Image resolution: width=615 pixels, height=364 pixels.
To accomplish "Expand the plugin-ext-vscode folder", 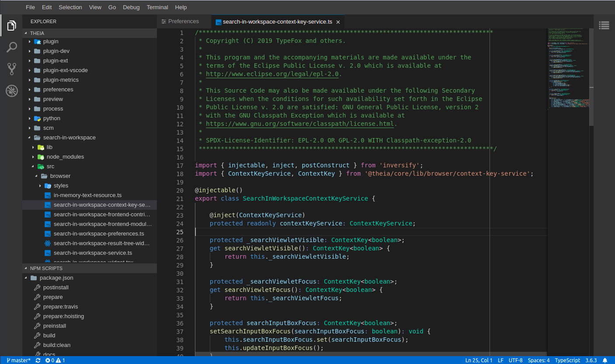I will point(65,70).
